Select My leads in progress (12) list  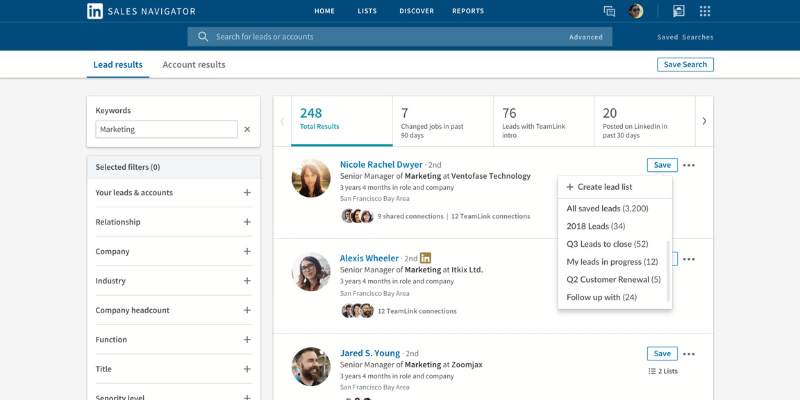[x=613, y=262]
